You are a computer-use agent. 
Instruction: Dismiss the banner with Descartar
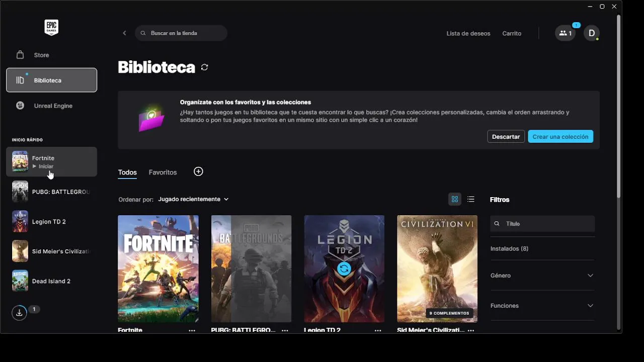click(x=506, y=136)
